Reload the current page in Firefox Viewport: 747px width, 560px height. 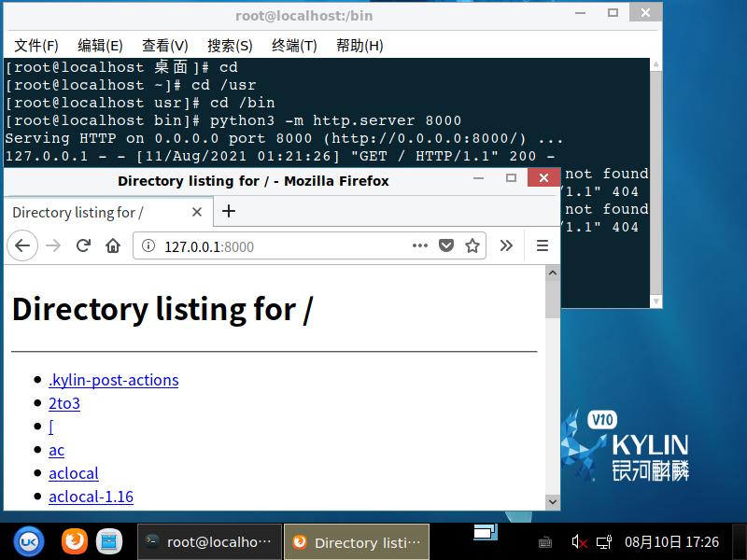click(83, 245)
